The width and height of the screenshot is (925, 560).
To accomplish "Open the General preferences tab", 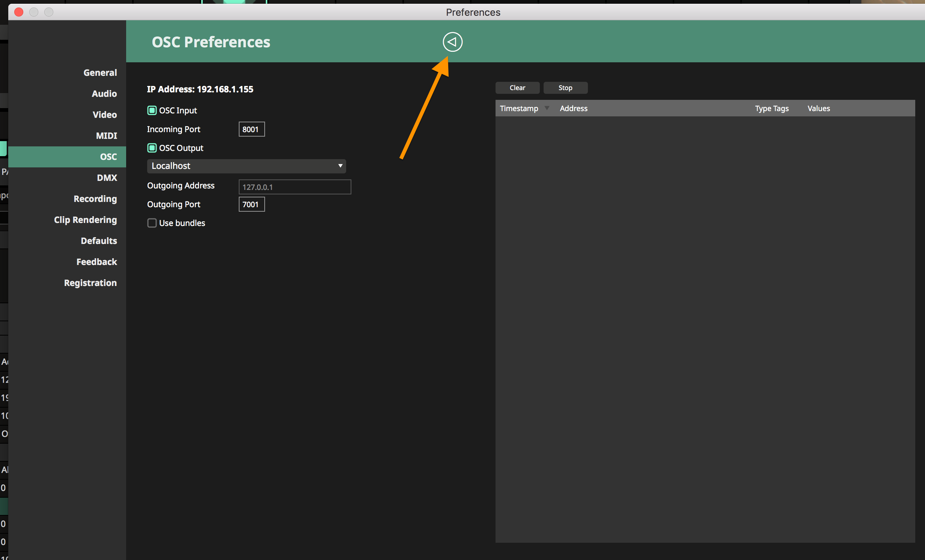I will tap(100, 72).
